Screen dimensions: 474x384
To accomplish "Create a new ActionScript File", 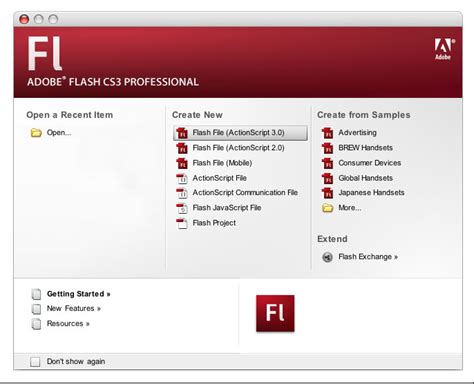I will point(220,178).
